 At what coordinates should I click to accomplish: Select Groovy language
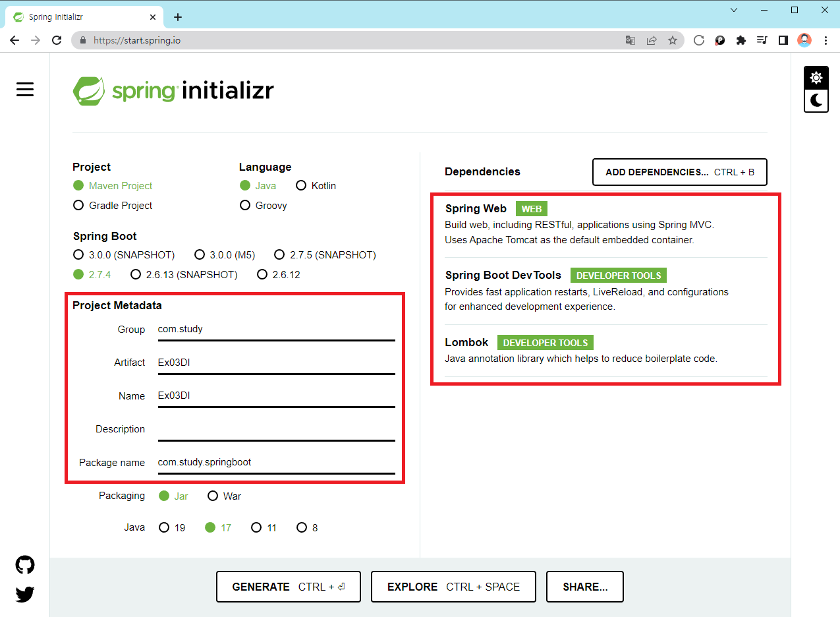pyautogui.click(x=263, y=206)
